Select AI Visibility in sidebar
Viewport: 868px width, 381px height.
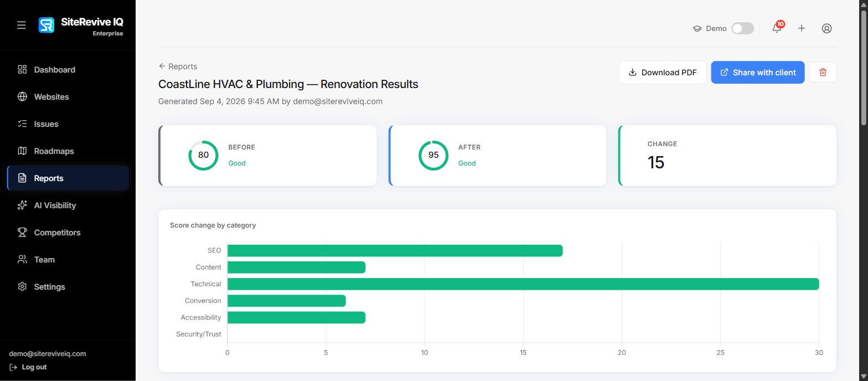coord(68,205)
